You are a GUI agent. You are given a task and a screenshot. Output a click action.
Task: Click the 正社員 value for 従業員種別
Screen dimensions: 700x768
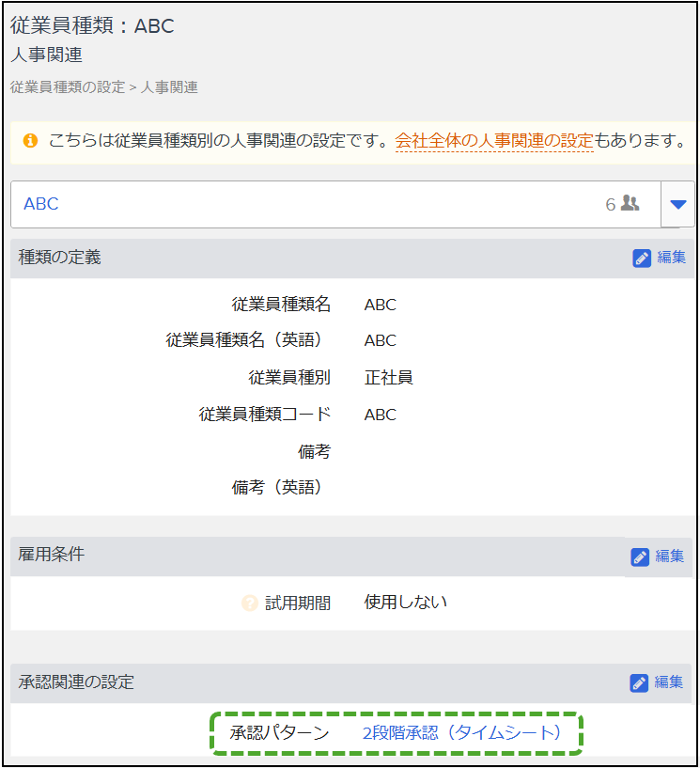tap(388, 378)
